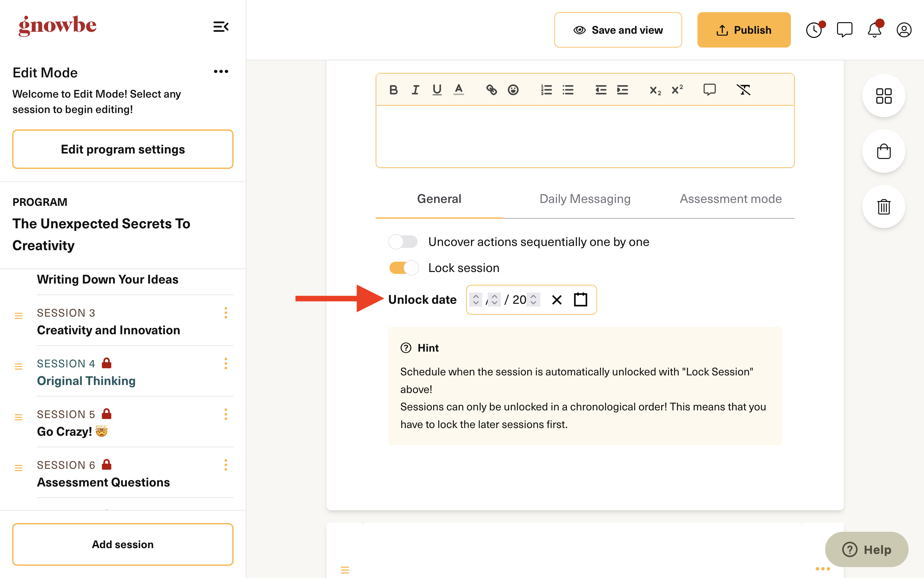This screenshot has width=924, height=578.
Task: Insert a hyperlink
Action: tap(492, 90)
